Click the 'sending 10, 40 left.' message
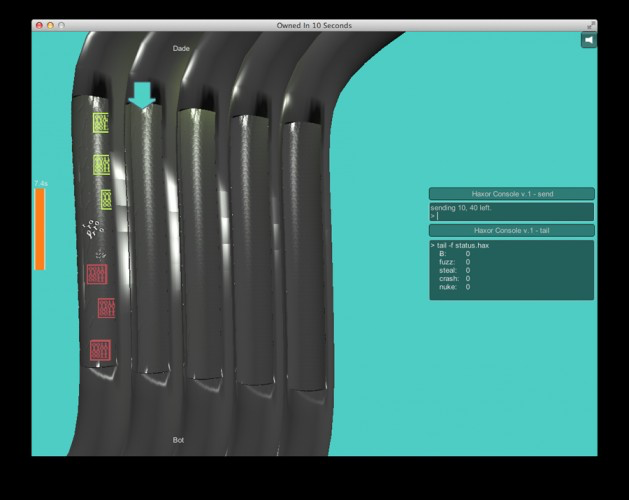This screenshot has width=629, height=500. click(461, 208)
